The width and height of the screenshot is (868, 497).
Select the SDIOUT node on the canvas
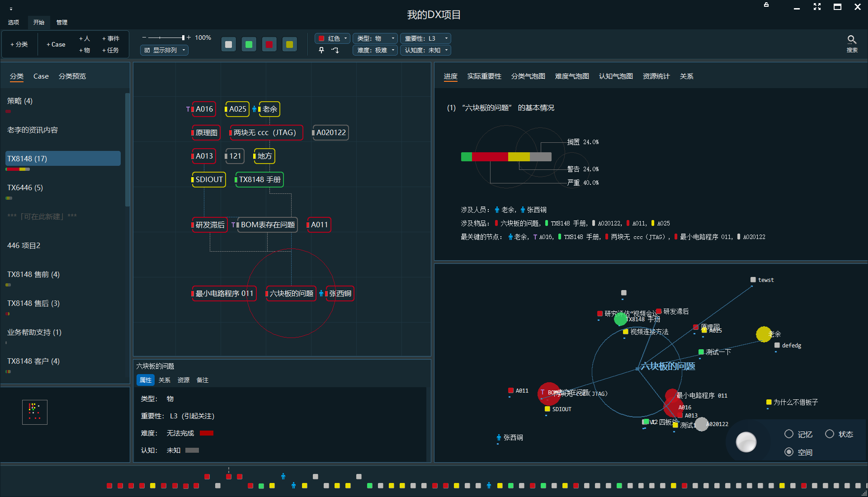coord(209,179)
